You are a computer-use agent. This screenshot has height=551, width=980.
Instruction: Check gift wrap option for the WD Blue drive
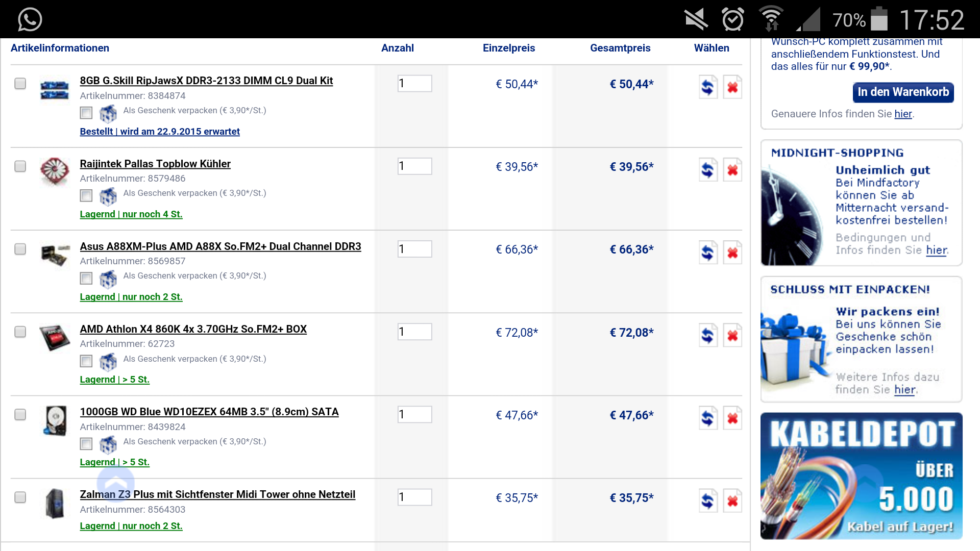[x=86, y=444]
